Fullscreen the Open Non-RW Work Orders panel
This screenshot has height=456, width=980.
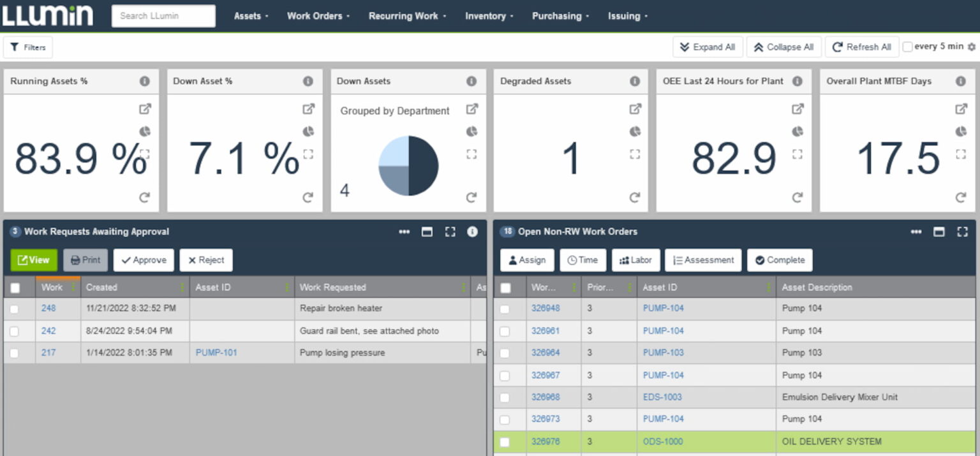click(x=962, y=232)
